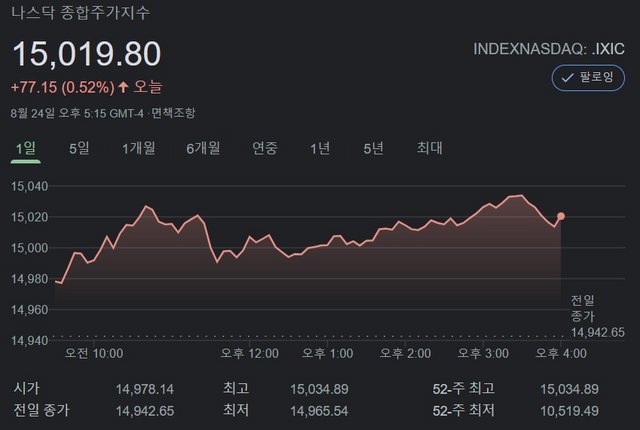Select the 최대 range tab
640x430 pixels.
(429, 148)
